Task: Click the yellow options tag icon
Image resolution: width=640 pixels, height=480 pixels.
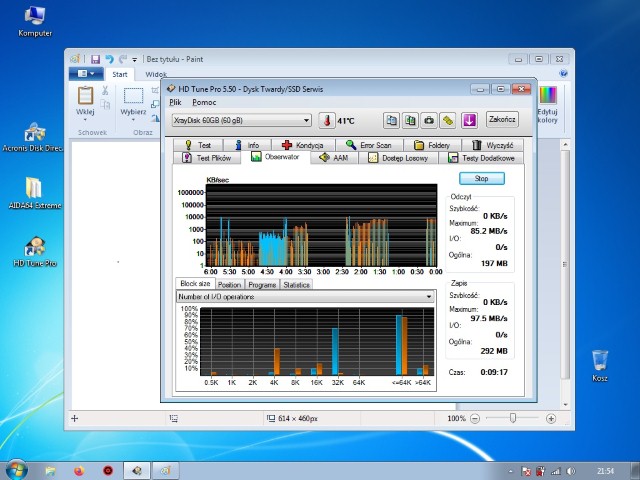Action: (448, 120)
